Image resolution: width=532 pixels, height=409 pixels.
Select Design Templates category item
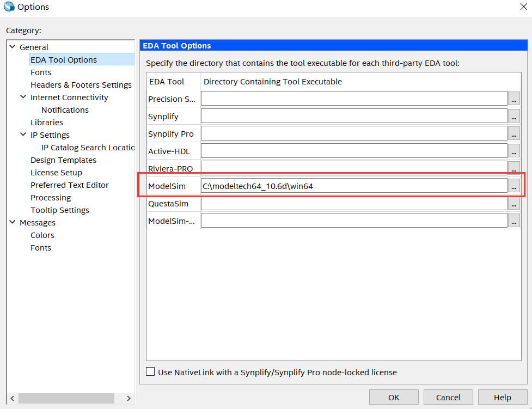click(64, 160)
